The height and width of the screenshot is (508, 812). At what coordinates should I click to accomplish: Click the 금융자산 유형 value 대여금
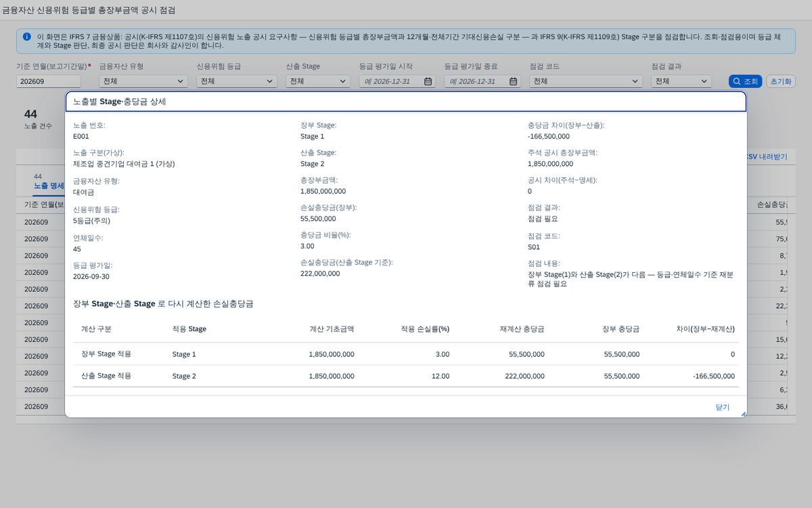click(x=83, y=192)
